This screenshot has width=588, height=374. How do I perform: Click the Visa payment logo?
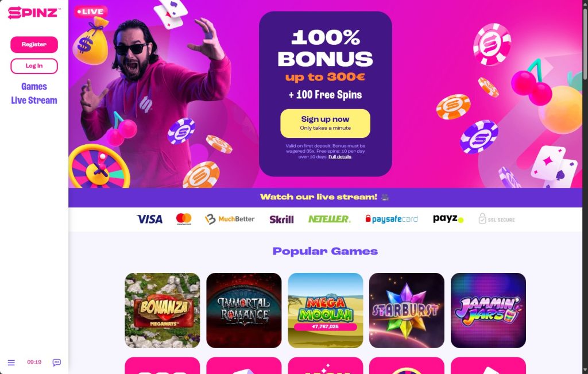(149, 219)
